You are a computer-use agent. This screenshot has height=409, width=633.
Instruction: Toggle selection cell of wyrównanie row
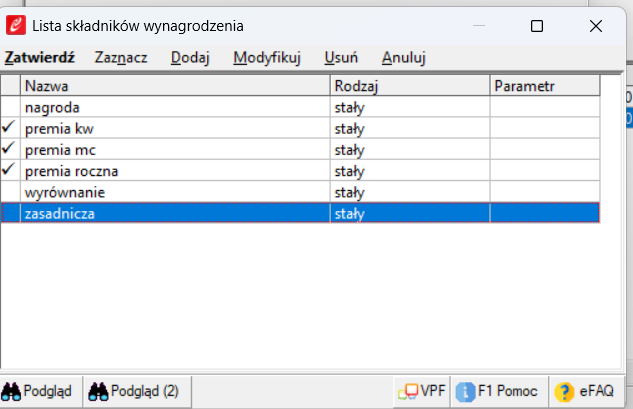click(10, 191)
